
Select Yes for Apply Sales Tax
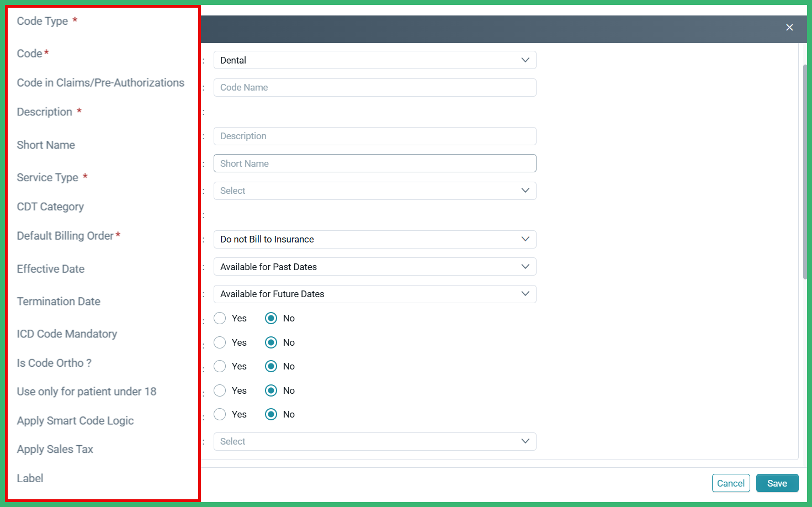[x=219, y=414]
